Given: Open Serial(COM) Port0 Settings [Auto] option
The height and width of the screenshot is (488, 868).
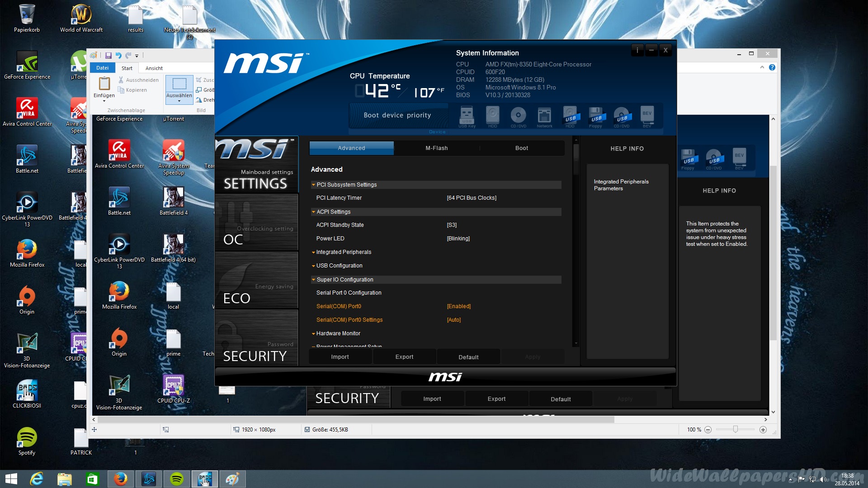Looking at the screenshot, I should click(453, 320).
